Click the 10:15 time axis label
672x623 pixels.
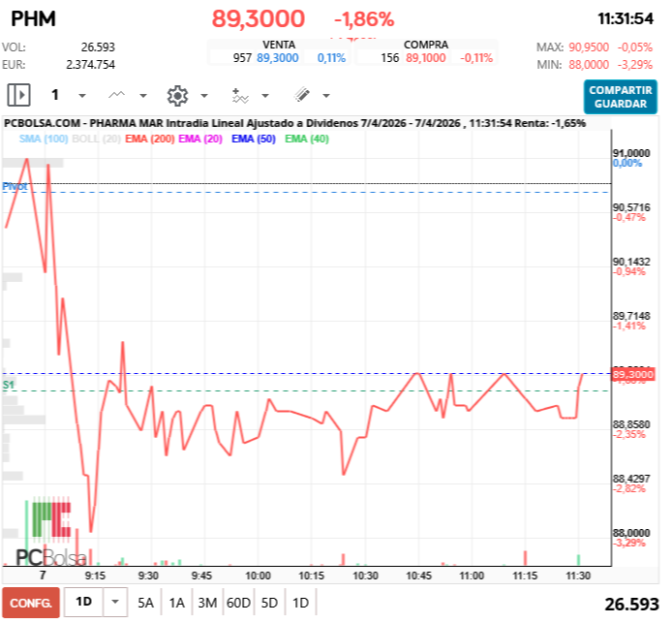(x=311, y=576)
